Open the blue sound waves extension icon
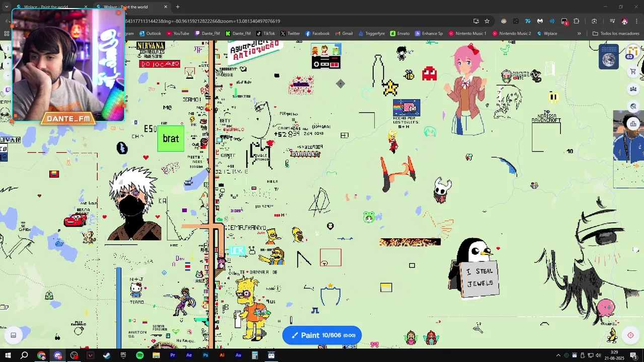The width and height of the screenshot is (644, 362). 552,21
